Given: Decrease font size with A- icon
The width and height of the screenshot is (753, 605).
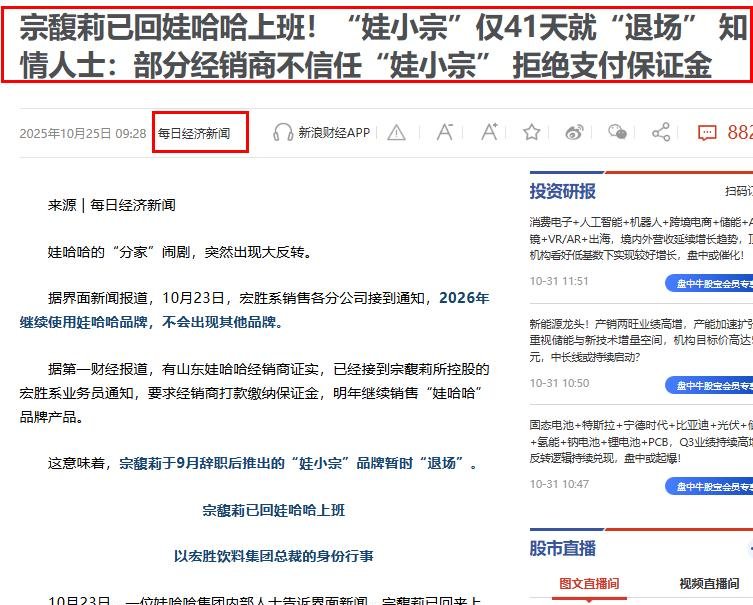Looking at the screenshot, I should (x=445, y=132).
